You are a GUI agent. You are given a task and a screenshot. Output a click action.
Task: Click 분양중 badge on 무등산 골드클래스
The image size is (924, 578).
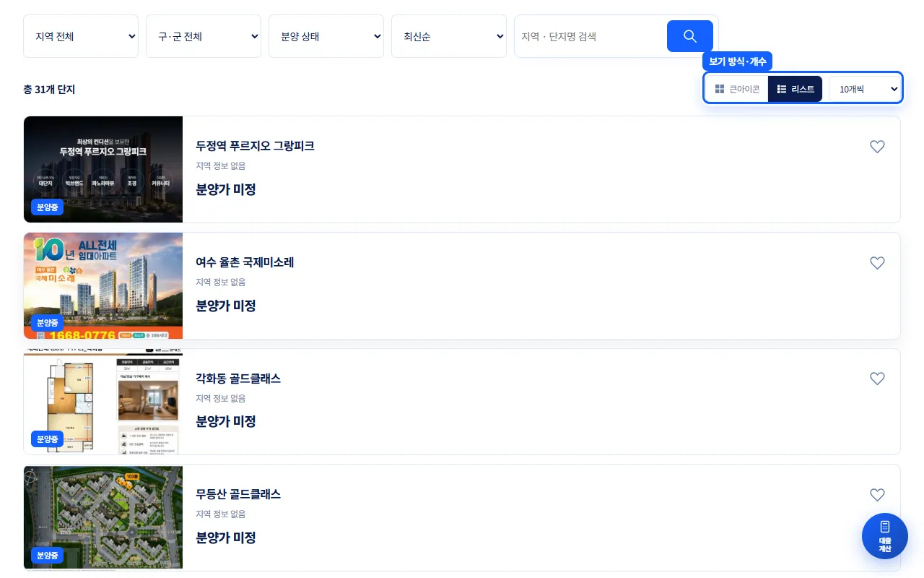[47, 556]
